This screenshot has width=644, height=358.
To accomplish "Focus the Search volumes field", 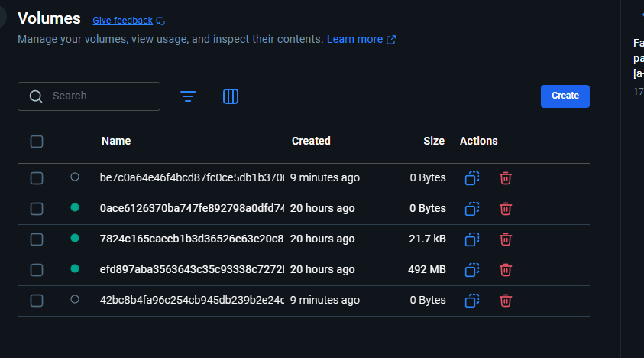I will tap(89, 96).
